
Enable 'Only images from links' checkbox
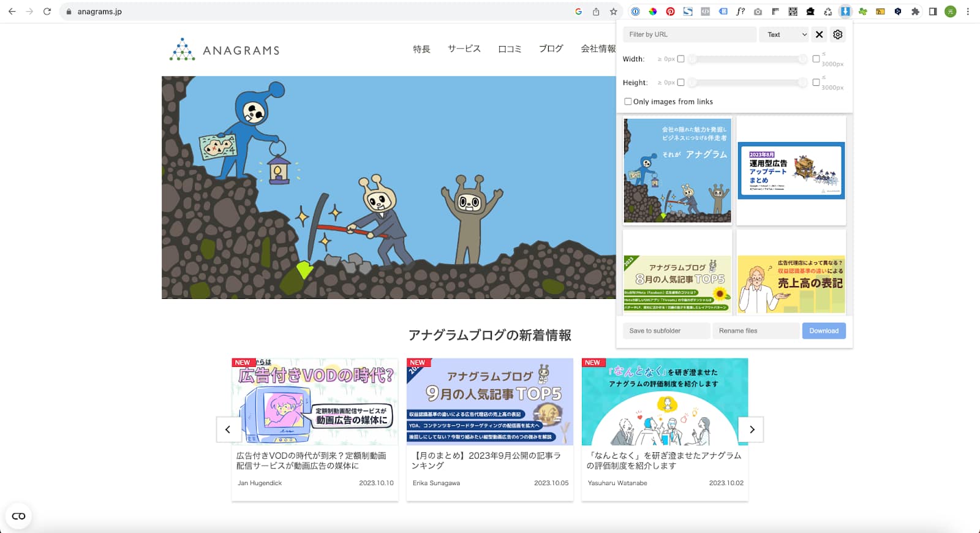(x=628, y=102)
